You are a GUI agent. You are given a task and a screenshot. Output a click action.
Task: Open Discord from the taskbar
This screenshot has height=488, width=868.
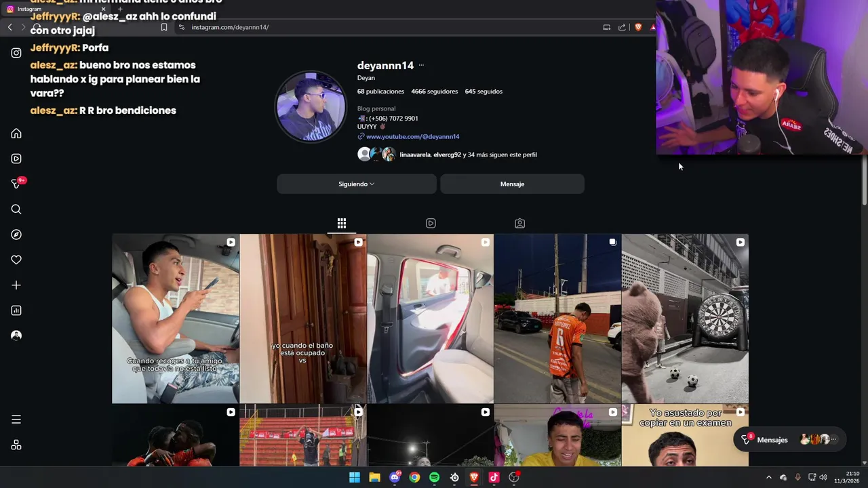(x=395, y=477)
